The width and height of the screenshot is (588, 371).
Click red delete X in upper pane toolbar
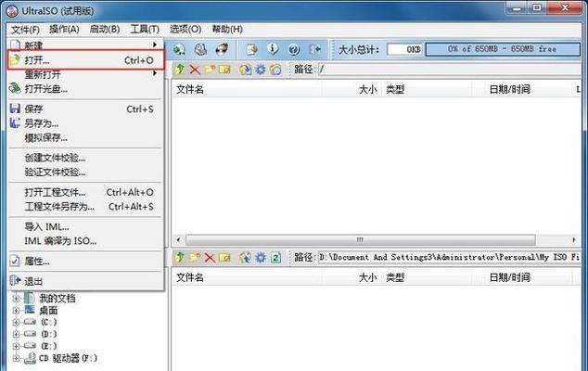[x=195, y=70]
